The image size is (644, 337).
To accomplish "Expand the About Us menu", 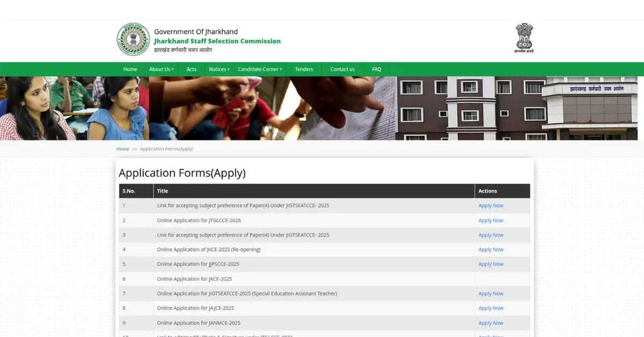I will [162, 69].
